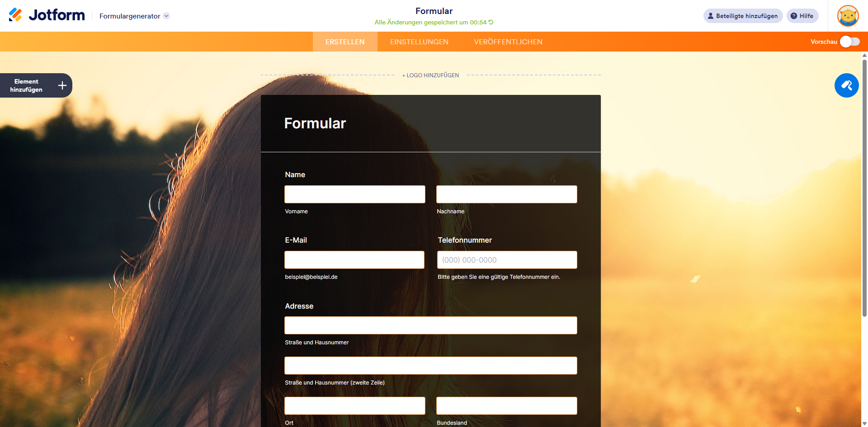
Task: Click the Nachname sublabel text
Action: tap(451, 211)
